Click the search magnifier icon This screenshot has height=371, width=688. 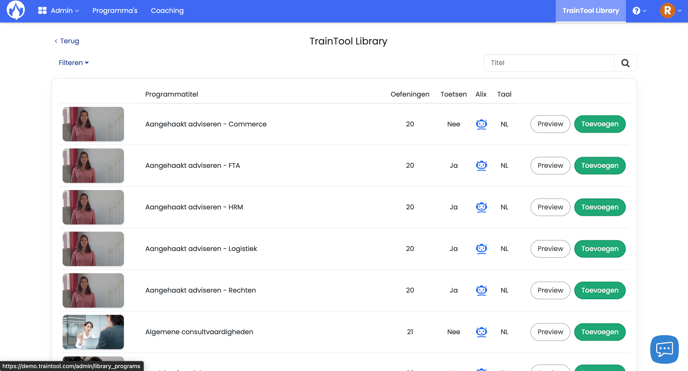[625, 63]
